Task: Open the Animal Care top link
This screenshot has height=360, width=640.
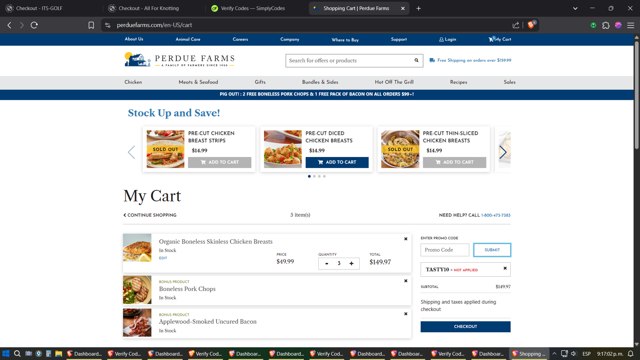Action: 188,39
